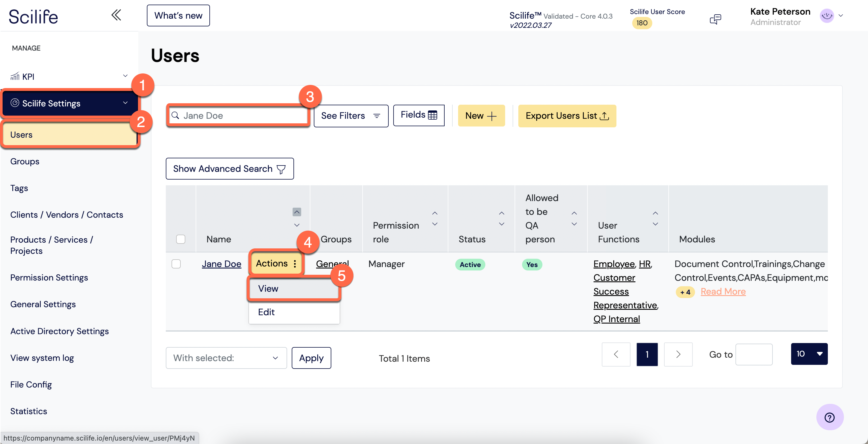Open the user account dropdown chevron

pos(840,15)
